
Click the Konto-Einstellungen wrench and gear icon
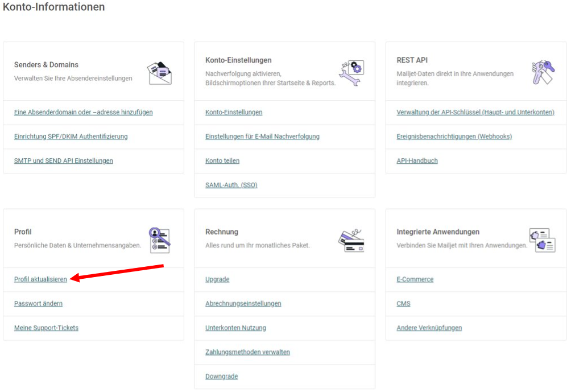[351, 73]
